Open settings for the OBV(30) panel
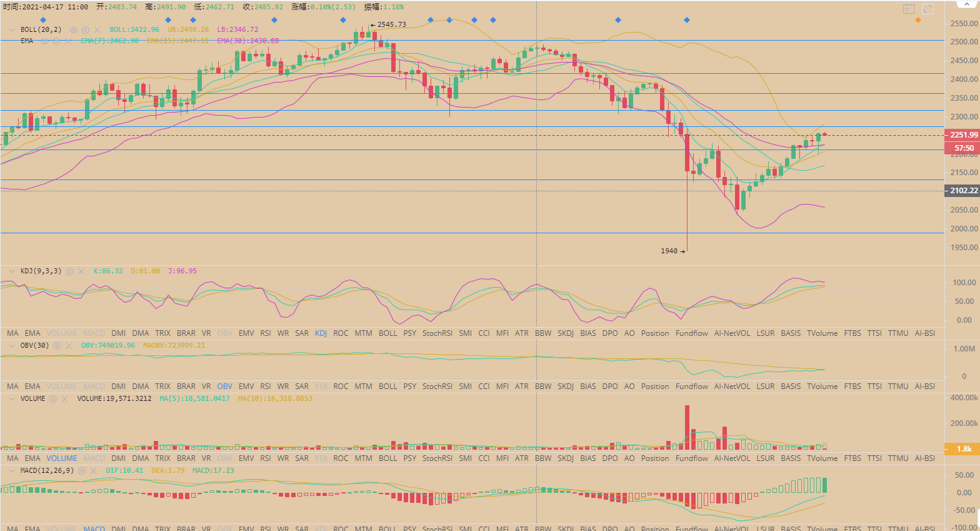Image resolution: width=980 pixels, height=531 pixels. coord(57,346)
